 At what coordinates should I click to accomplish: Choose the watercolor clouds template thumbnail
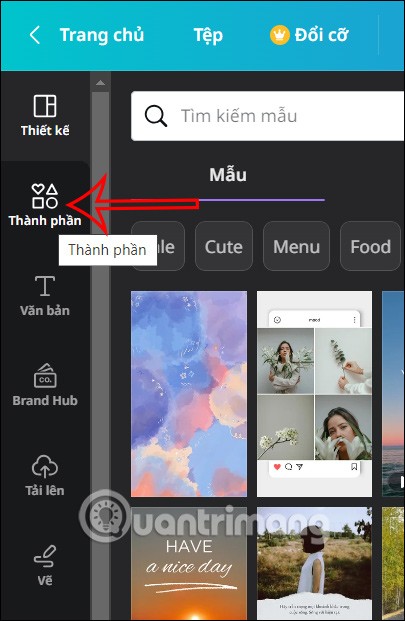coord(189,394)
